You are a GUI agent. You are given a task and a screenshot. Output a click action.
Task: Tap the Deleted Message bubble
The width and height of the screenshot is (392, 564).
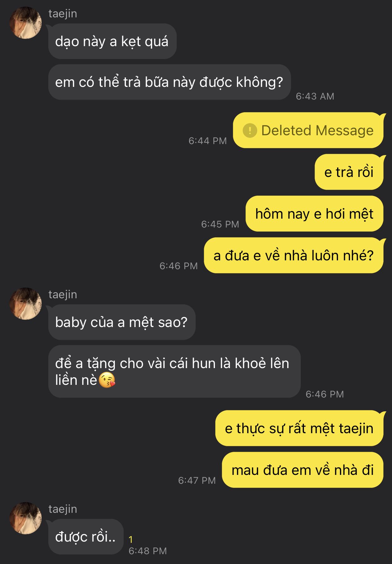tap(308, 130)
